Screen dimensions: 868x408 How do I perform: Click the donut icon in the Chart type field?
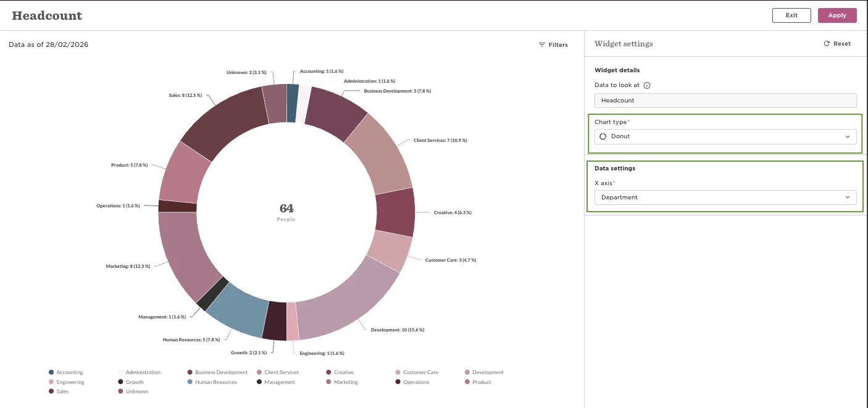[x=603, y=136]
